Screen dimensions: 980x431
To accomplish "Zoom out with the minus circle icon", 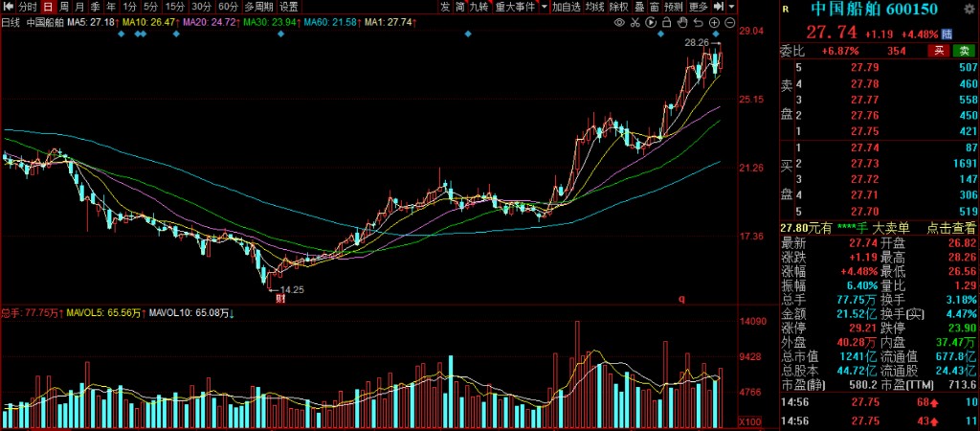I will pyautogui.click(x=730, y=21).
